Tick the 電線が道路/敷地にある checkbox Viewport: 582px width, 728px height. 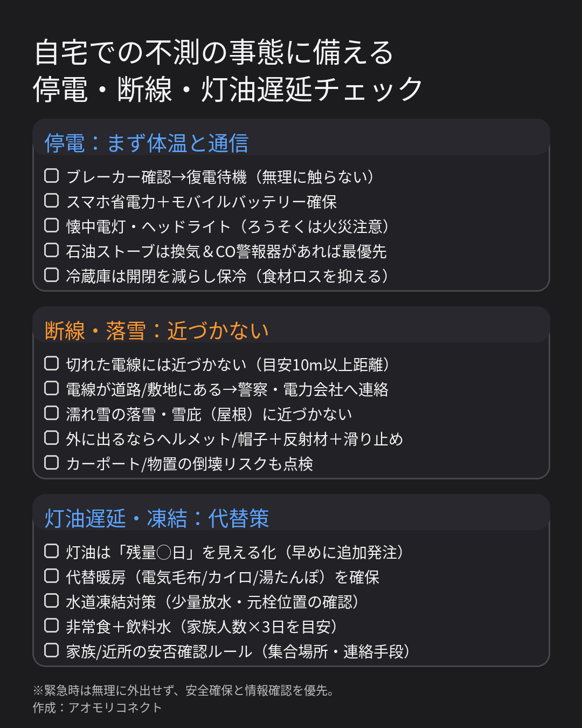[51, 388]
